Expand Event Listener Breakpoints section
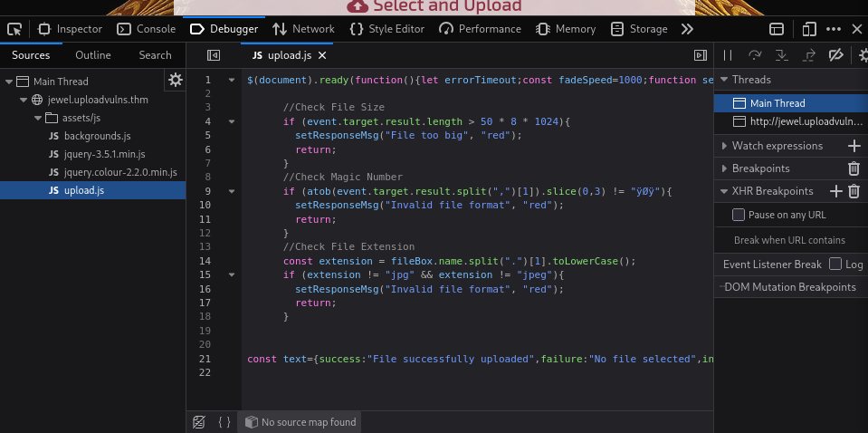The image size is (868, 433). [x=772, y=265]
